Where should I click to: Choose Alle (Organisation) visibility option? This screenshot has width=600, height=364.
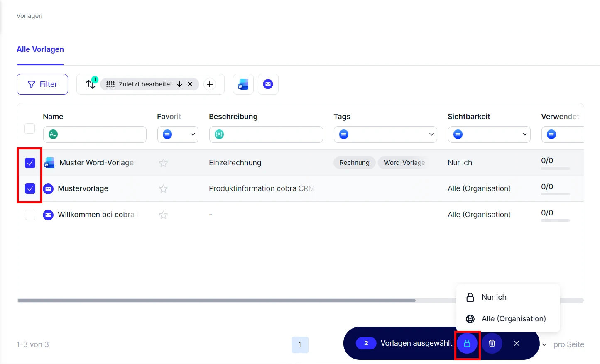[508, 319]
